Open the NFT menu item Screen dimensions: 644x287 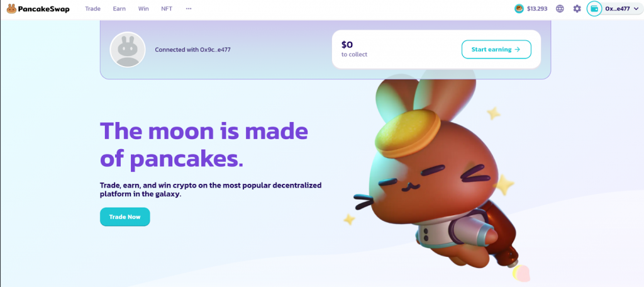tap(167, 9)
